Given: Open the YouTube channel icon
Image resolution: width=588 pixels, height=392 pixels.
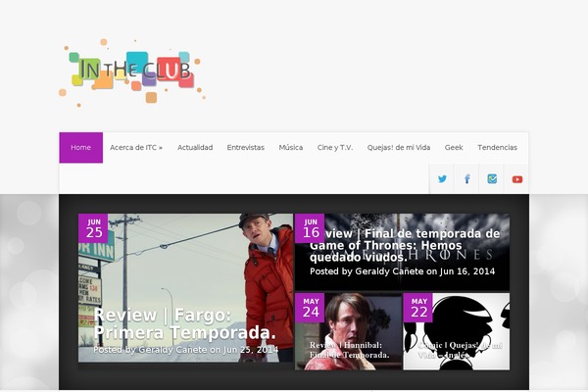Looking at the screenshot, I should (x=516, y=179).
